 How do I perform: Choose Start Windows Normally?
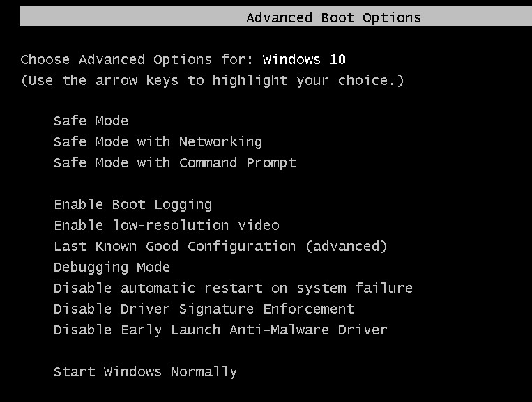145,372
